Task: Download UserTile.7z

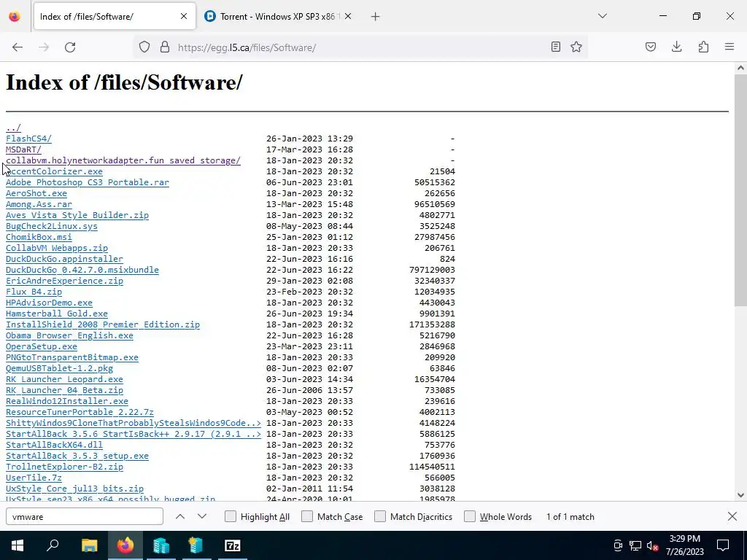Action: click(34, 478)
